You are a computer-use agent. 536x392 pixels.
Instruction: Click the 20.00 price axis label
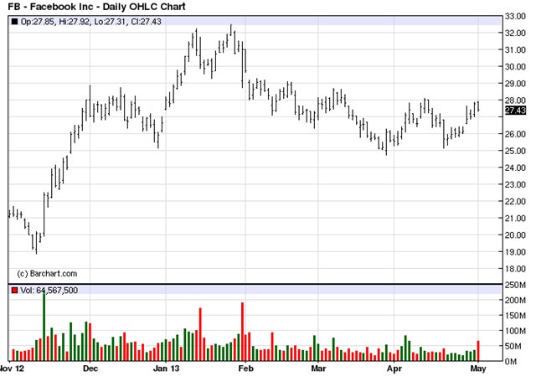coord(516,235)
